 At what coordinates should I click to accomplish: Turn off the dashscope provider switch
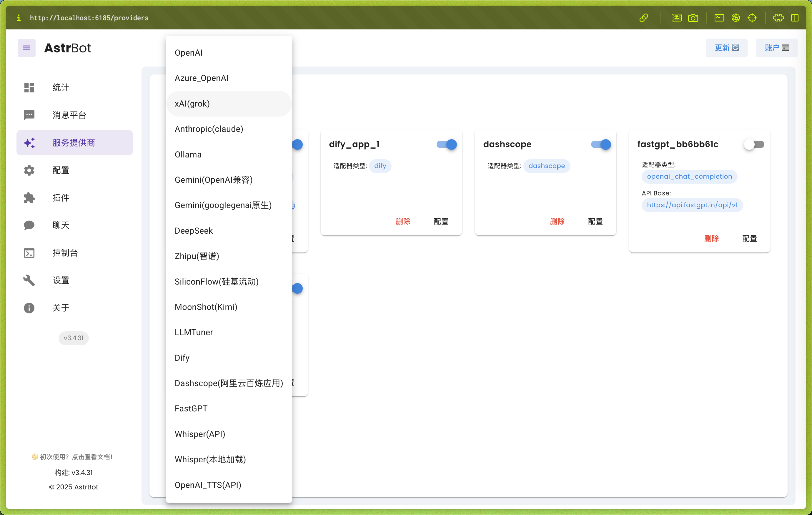601,144
